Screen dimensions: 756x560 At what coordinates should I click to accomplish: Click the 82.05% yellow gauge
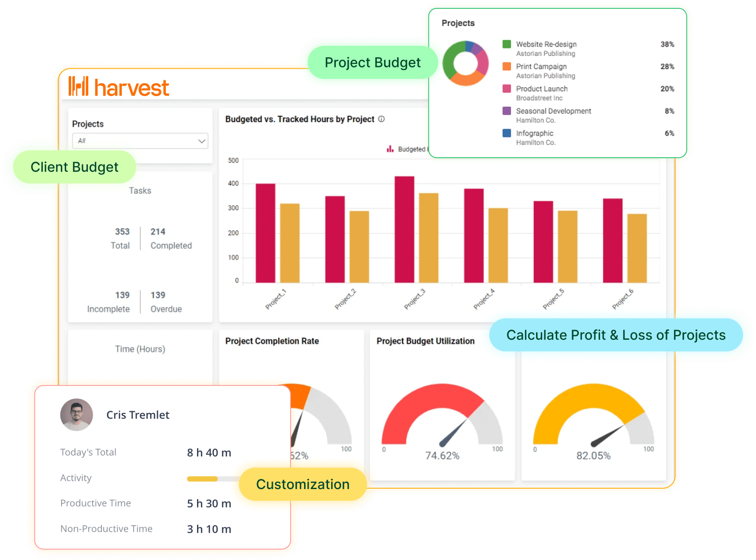coord(593,414)
